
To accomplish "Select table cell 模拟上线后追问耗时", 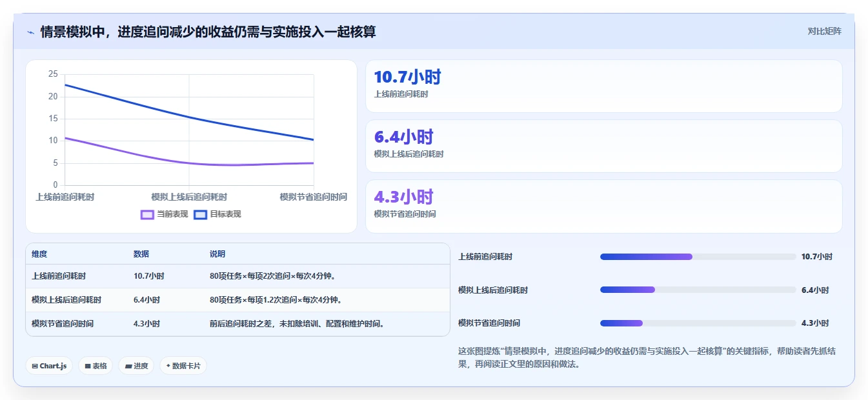I will coord(66,300).
